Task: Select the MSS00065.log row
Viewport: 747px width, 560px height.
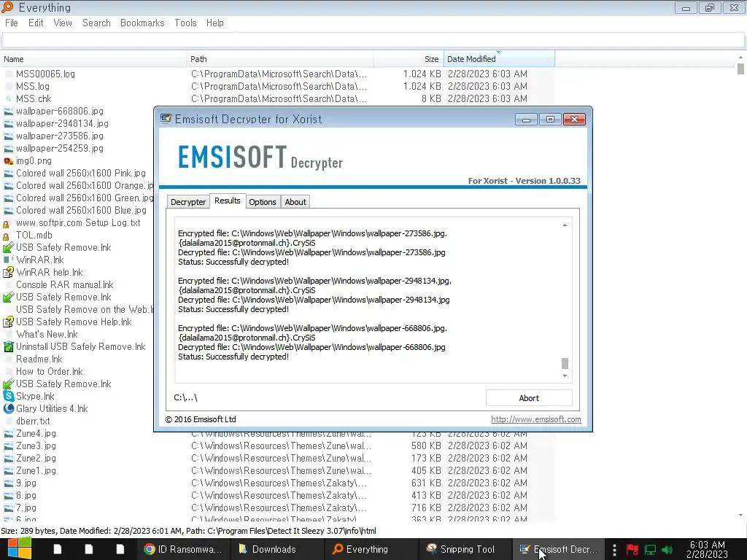Action: coord(277,74)
